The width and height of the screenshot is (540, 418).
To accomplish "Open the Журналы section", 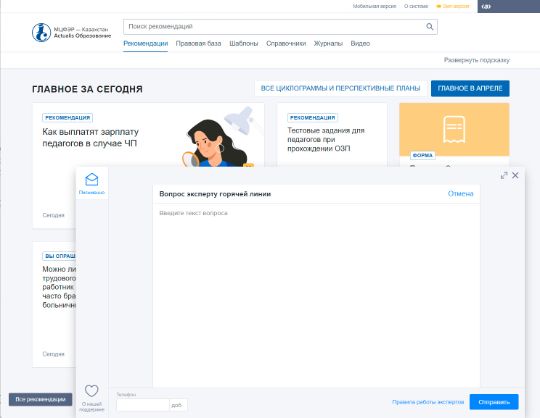I will [x=328, y=43].
